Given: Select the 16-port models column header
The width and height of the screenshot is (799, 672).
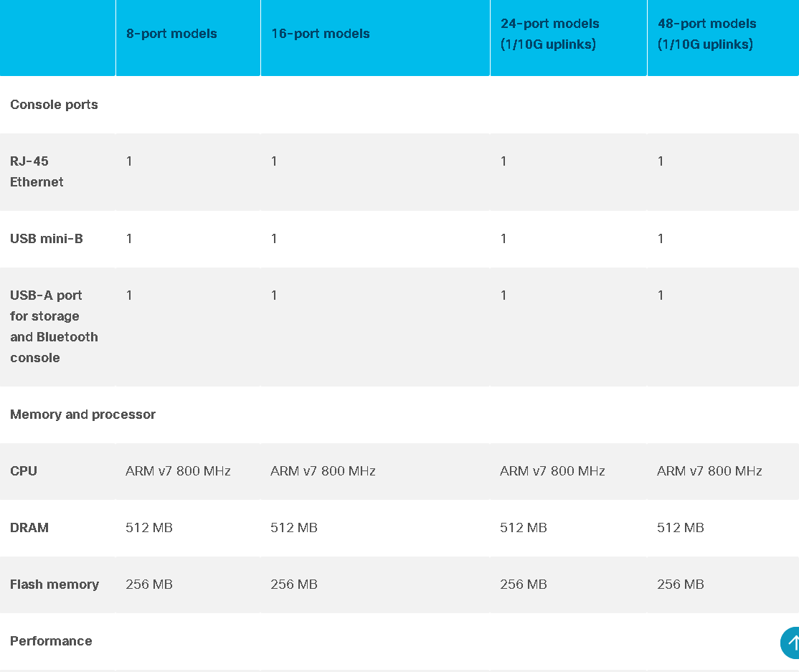Looking at the screenshot, I should [x=320, y=34].
